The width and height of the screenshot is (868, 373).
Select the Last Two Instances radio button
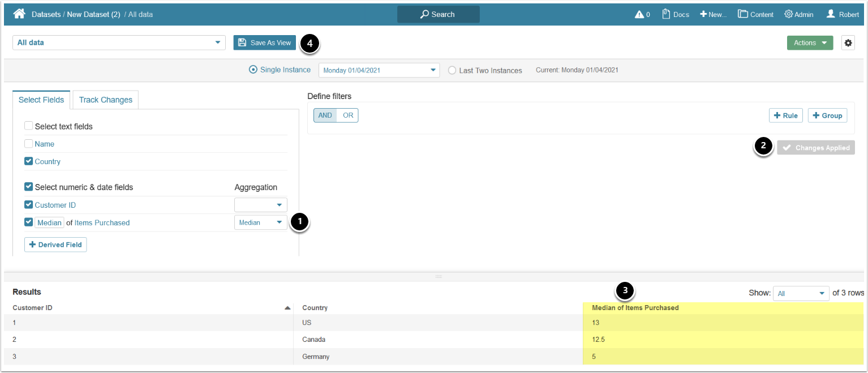[x=452, y=70]
